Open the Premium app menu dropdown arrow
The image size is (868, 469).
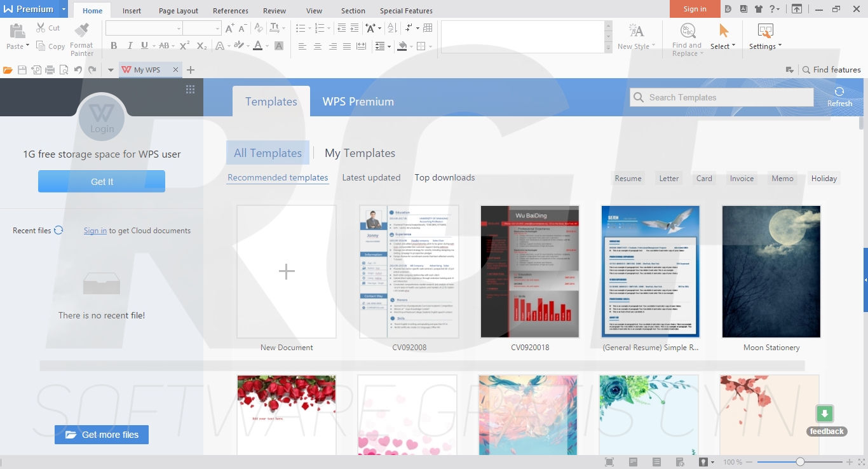click(x=64, y=9)
